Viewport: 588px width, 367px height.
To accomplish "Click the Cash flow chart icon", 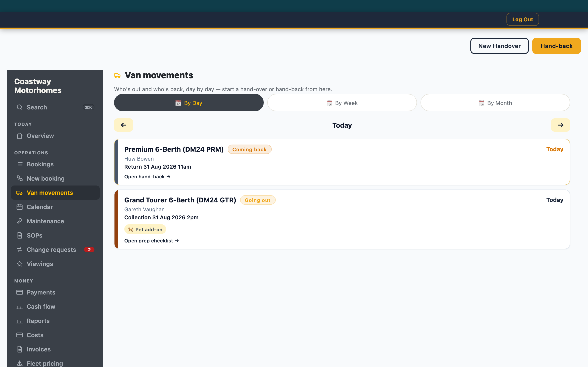I will coord(20,307).
